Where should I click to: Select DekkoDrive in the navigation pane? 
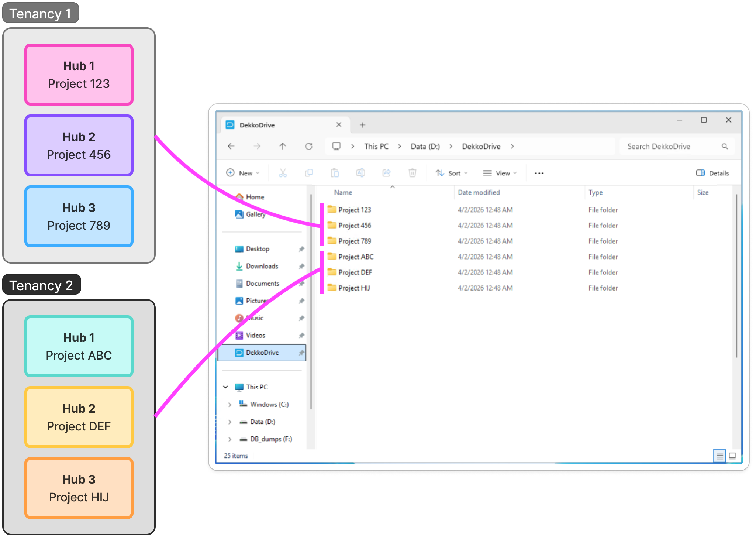point(262,353)
